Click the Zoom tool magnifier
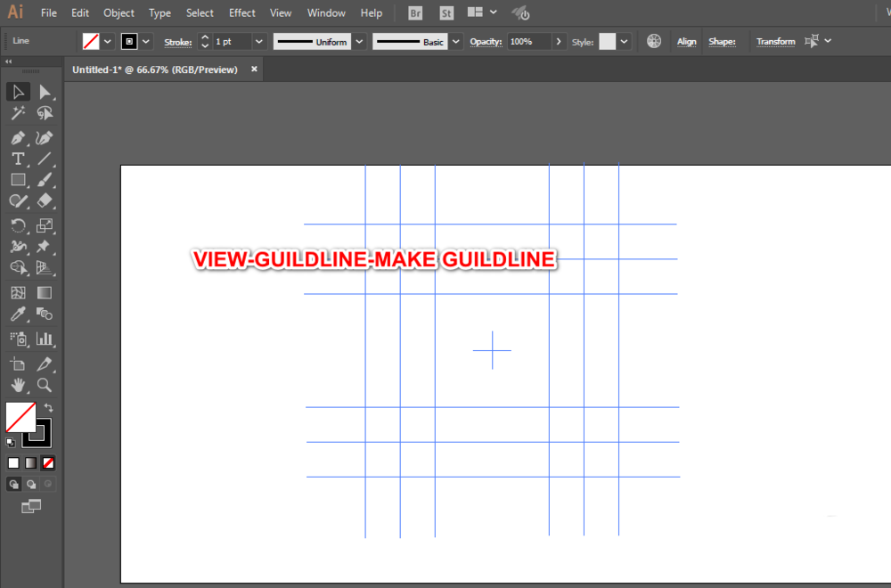This screenshot has height=588, width=891. [x=44, y=386]
